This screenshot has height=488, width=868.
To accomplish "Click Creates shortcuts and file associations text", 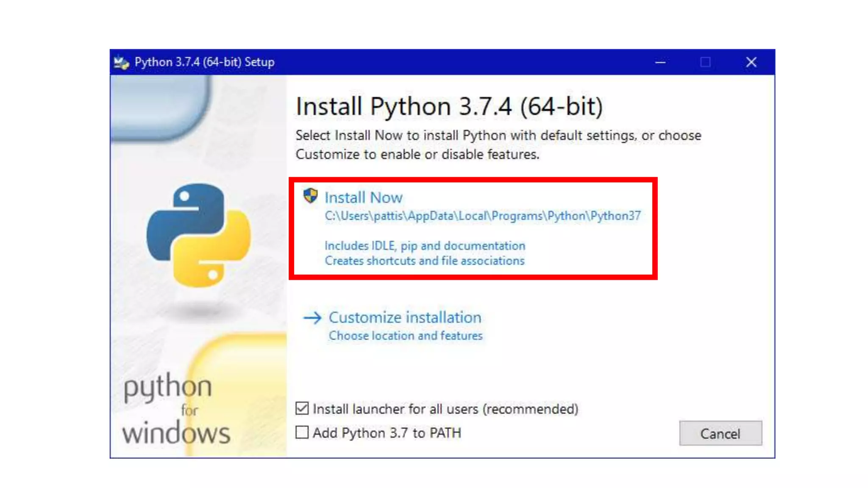I will coord(424,261).
